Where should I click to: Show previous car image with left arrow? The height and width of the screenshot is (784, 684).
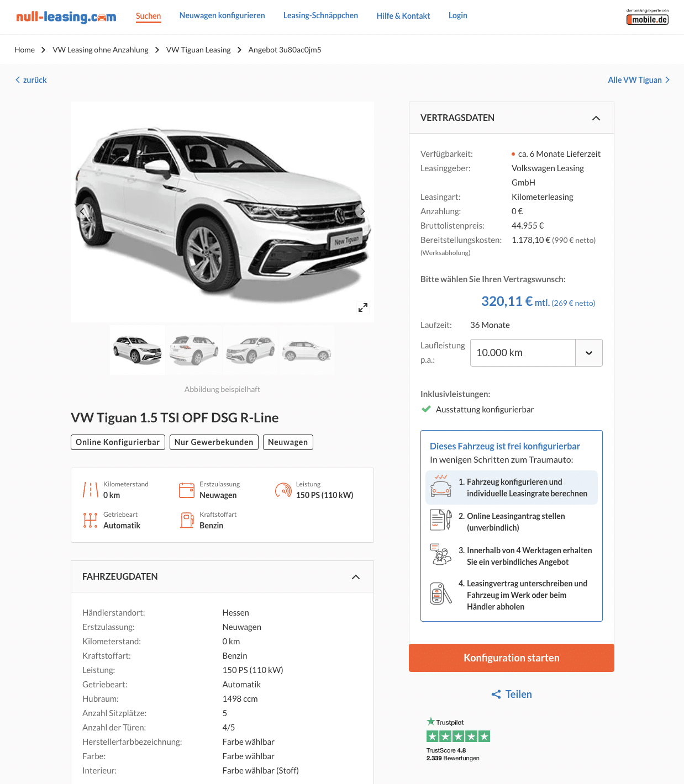82,211
